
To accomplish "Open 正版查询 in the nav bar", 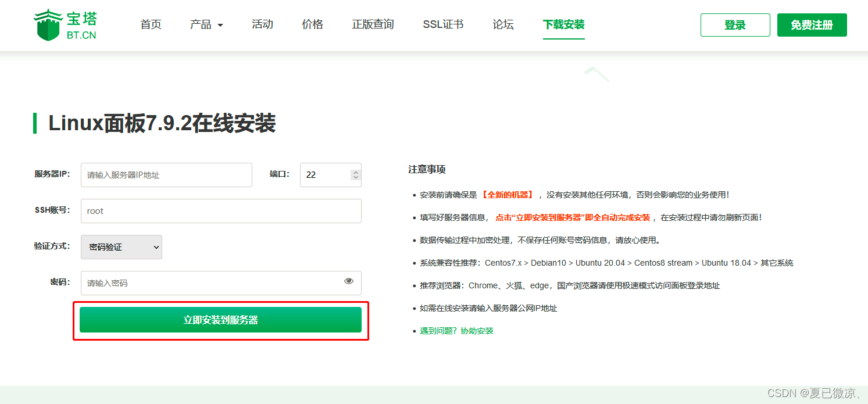I will click(x=373, y=24).
